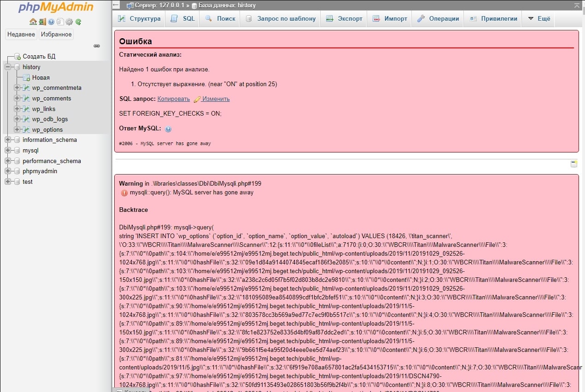The image size is (585, 392).
Task: Select Новая under history database
Action: point(41,77)
